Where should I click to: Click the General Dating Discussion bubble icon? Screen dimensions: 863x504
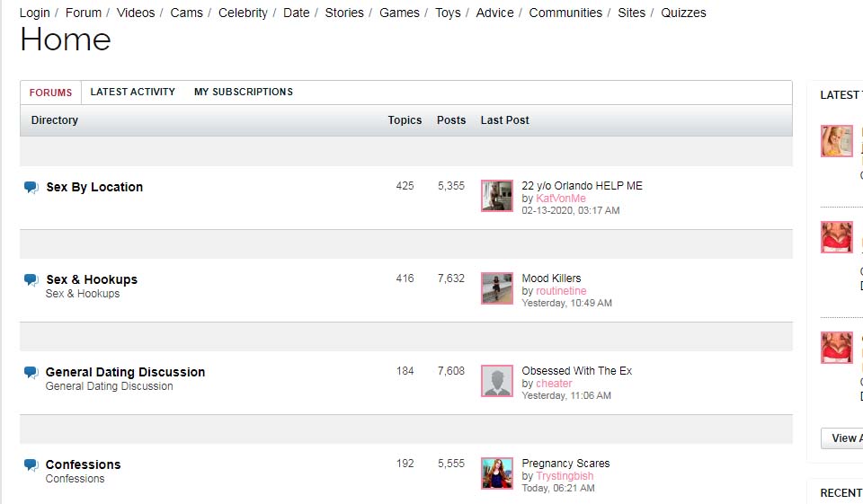[x=31, y=373]
